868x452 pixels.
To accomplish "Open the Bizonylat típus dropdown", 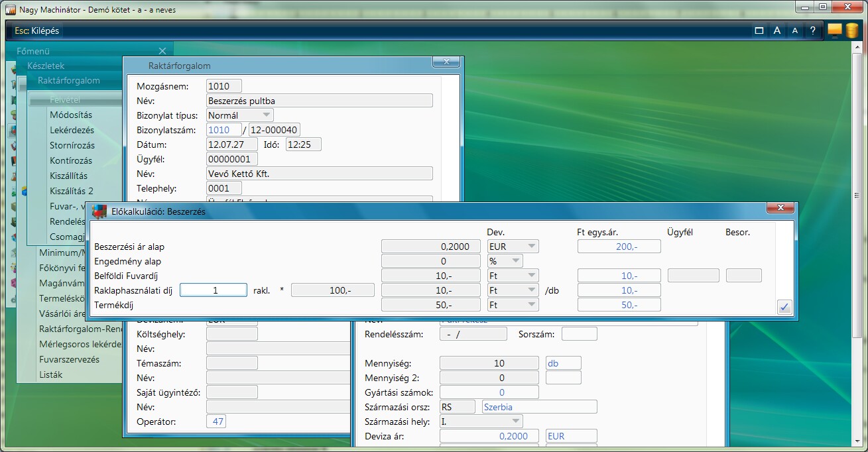I will click(x=267, y=115).
